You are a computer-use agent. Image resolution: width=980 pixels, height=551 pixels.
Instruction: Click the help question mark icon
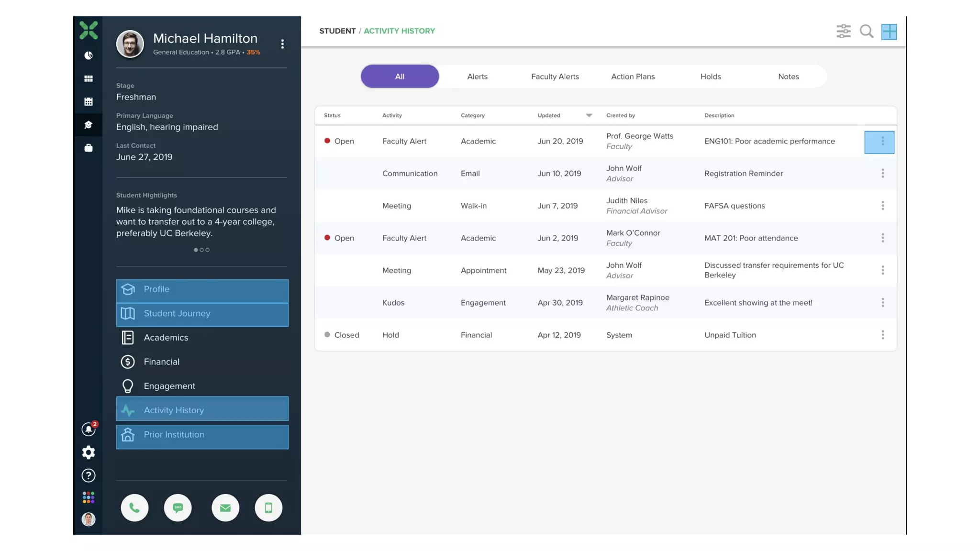coord(89,475)
